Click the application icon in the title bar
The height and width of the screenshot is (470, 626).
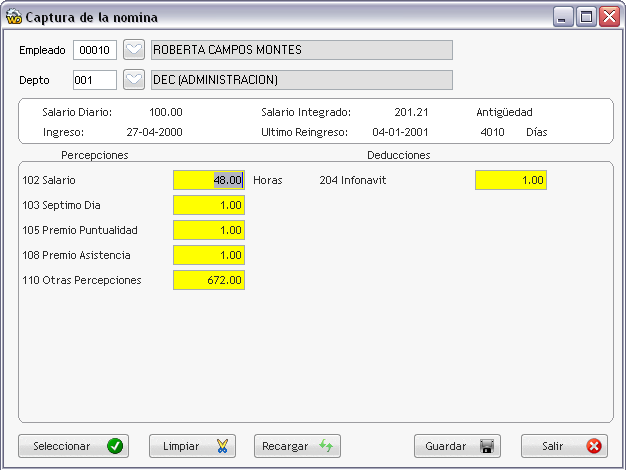(14, 17)
